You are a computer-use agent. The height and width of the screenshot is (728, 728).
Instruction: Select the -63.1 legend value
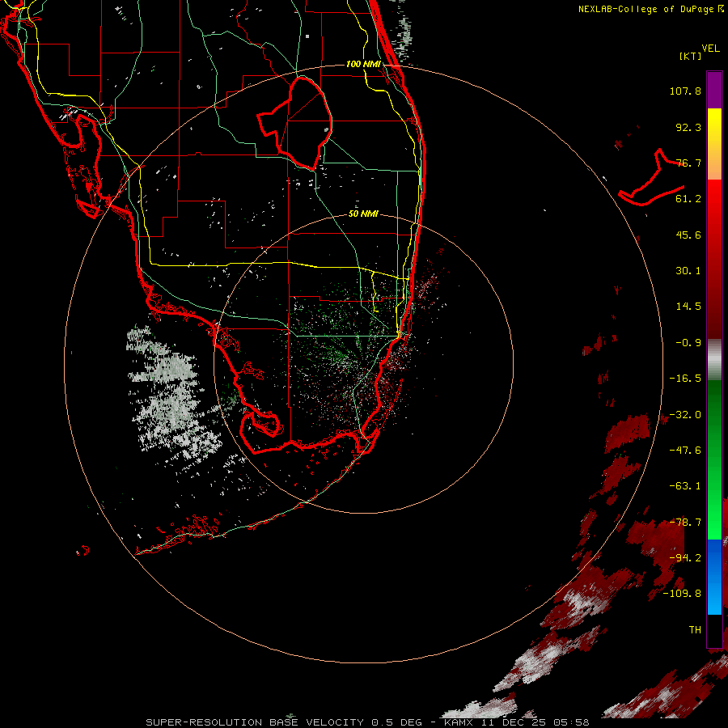[685, 486]
